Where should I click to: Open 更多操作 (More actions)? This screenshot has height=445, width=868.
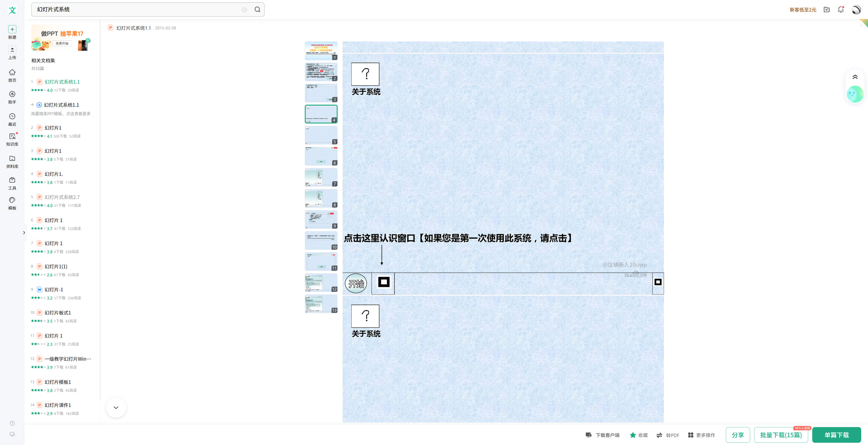(702, 435)
